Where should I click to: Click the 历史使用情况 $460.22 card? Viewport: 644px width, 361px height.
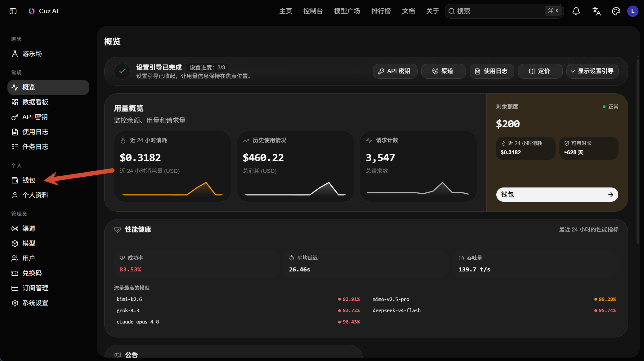(x=295, y=166)
